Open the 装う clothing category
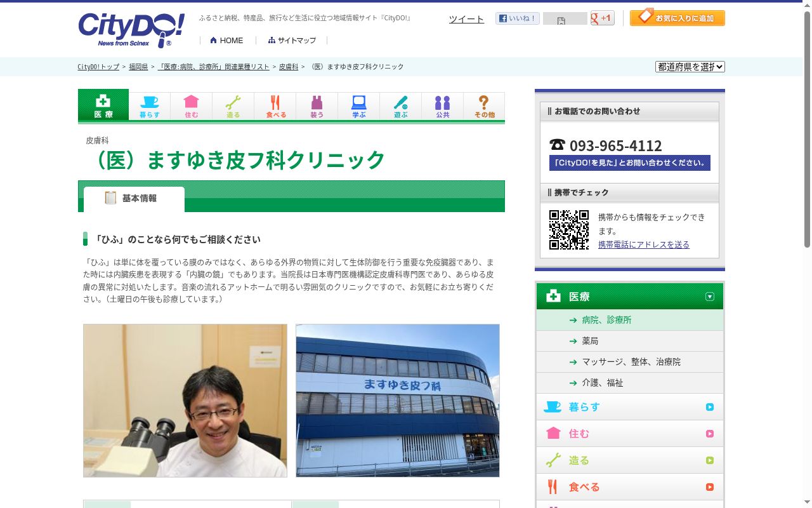The width and height of the screenshot is (812, 508). tap(317, 106)
